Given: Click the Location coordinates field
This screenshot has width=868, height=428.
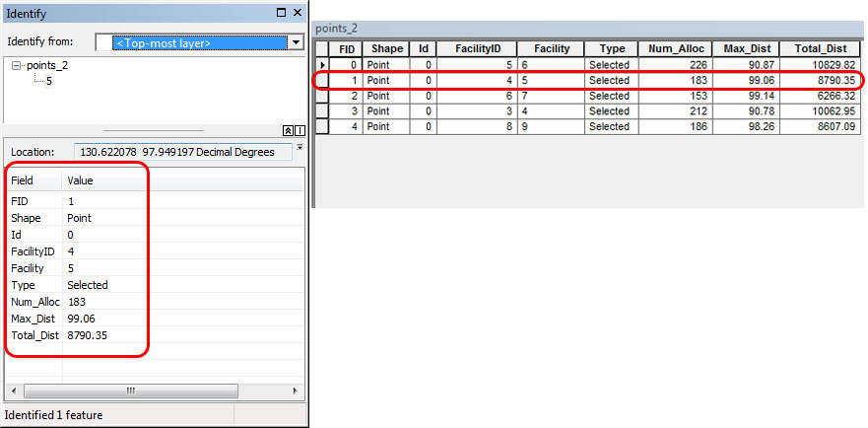Looking at the screenshot, I should [x=183, y=152].
